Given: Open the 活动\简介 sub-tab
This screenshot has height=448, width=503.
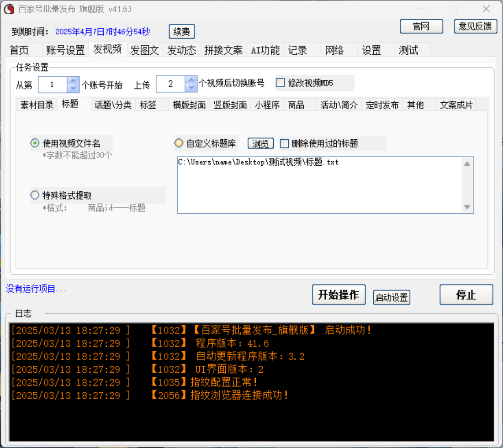Looking at the screenshot, I should pos(339,105).
